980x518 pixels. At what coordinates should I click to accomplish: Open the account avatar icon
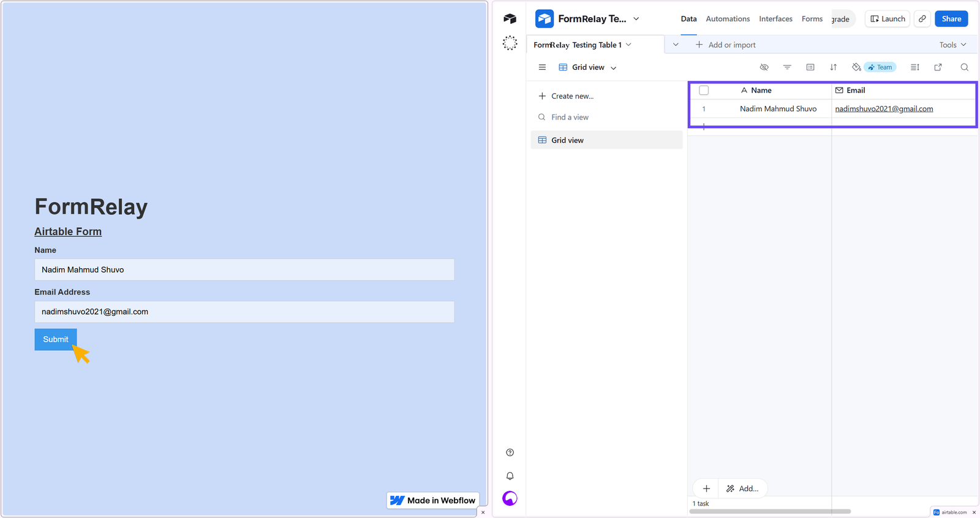[x=510, y=498]
